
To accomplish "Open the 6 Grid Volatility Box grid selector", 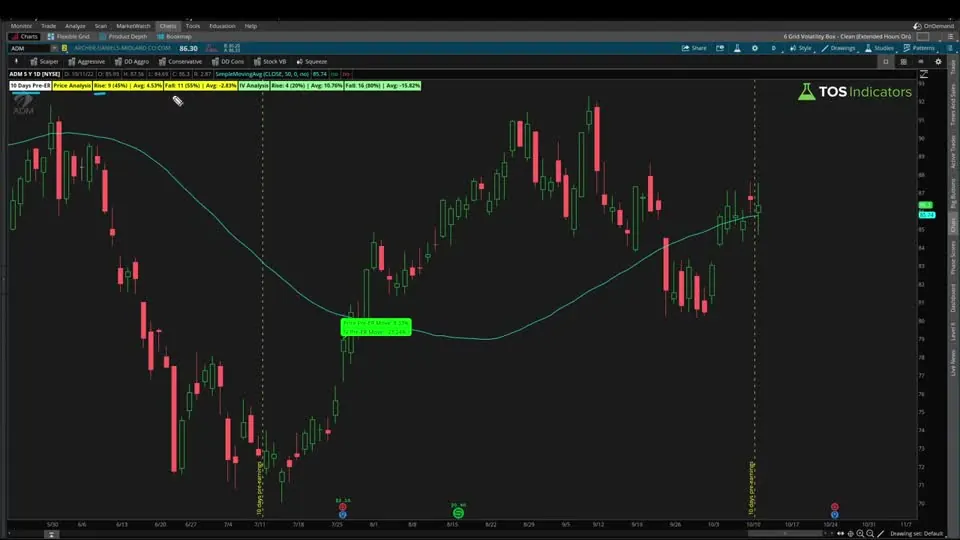I will (x=847, y=36).
